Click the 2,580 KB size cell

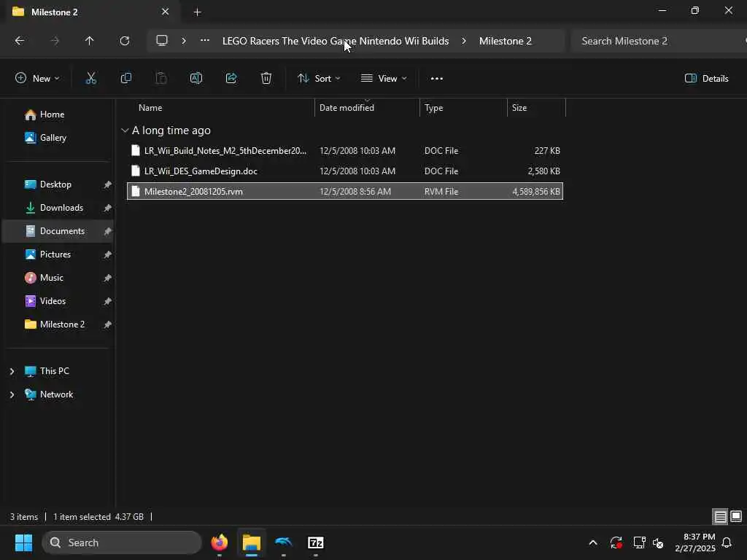[x=544, y=171]
